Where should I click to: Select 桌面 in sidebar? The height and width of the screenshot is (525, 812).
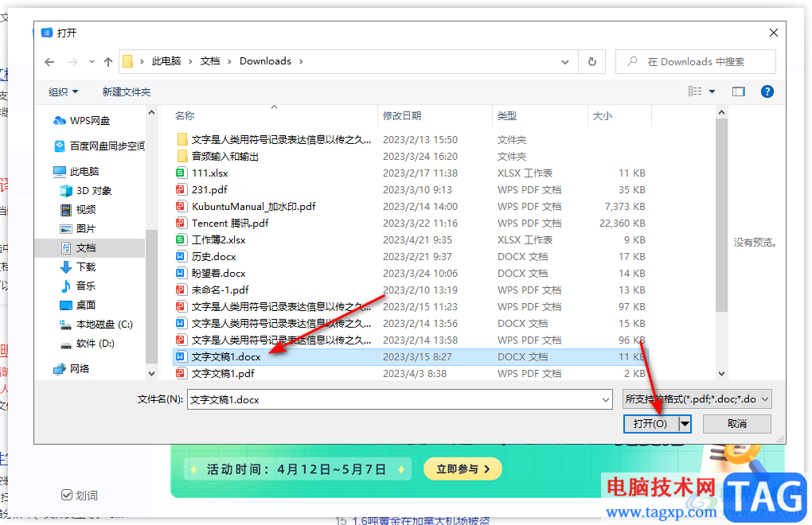[78, 305]
